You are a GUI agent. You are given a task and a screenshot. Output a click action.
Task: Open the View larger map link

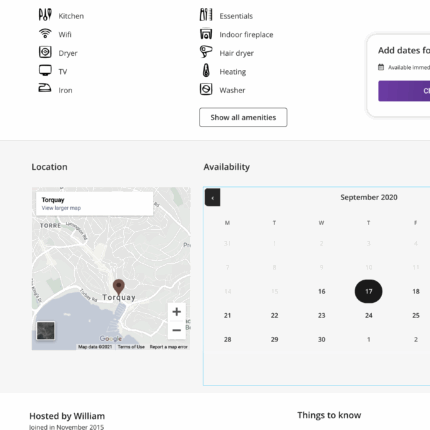61,208
